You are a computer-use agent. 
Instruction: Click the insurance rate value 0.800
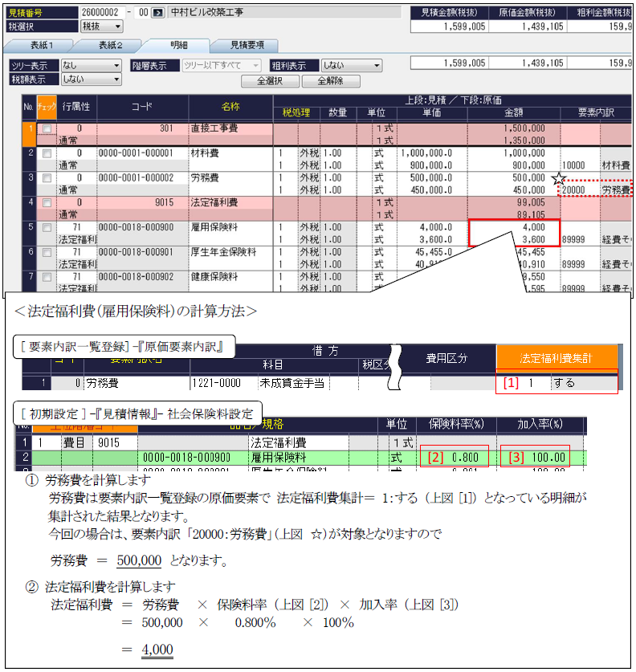(465, 458)
